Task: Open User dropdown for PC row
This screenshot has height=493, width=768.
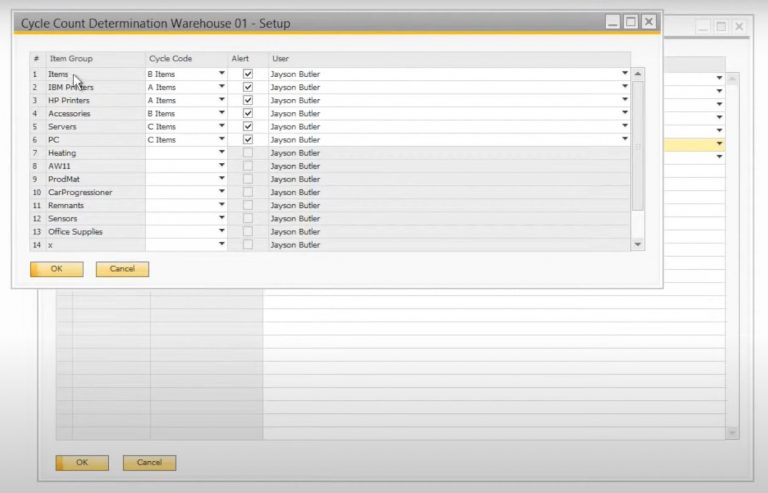Action: coord(624,139)
